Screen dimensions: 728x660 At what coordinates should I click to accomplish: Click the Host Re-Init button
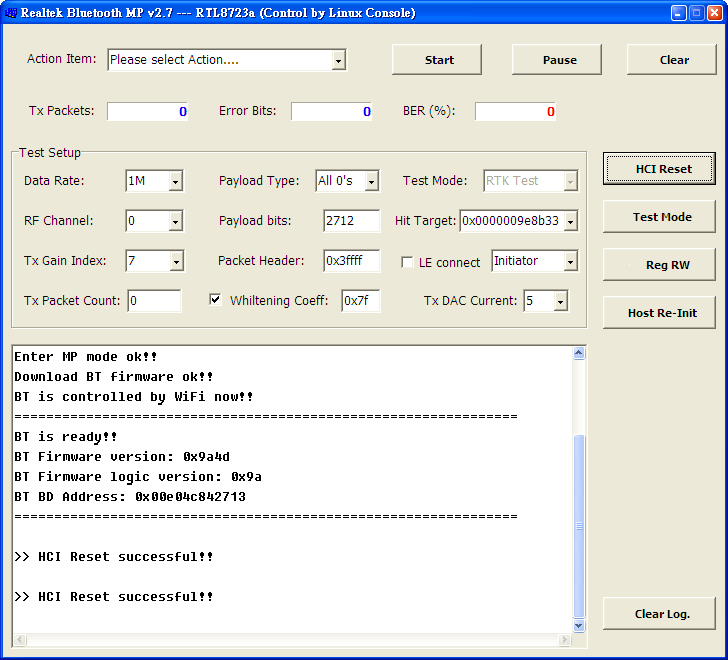(659, 313)
